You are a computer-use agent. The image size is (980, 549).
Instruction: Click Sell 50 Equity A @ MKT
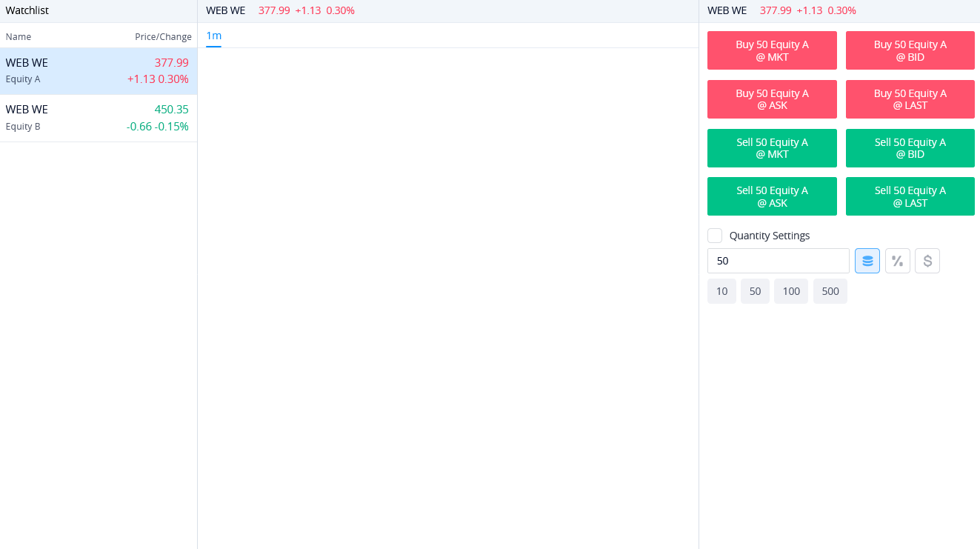click(772, 148)
